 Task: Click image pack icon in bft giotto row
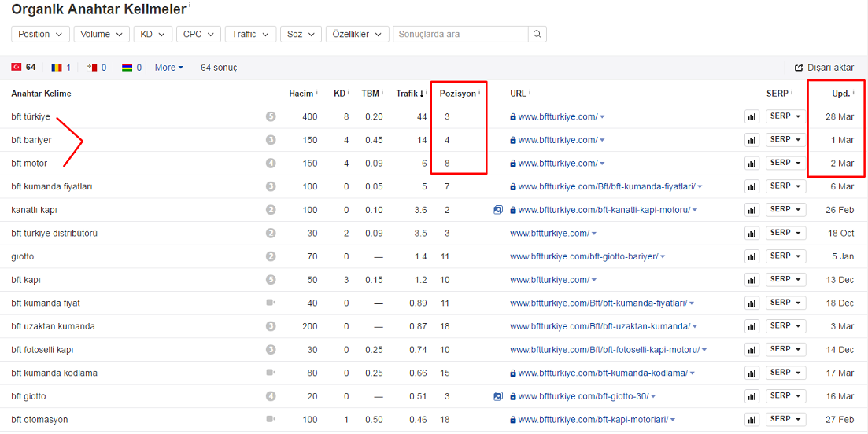(498, 396)
